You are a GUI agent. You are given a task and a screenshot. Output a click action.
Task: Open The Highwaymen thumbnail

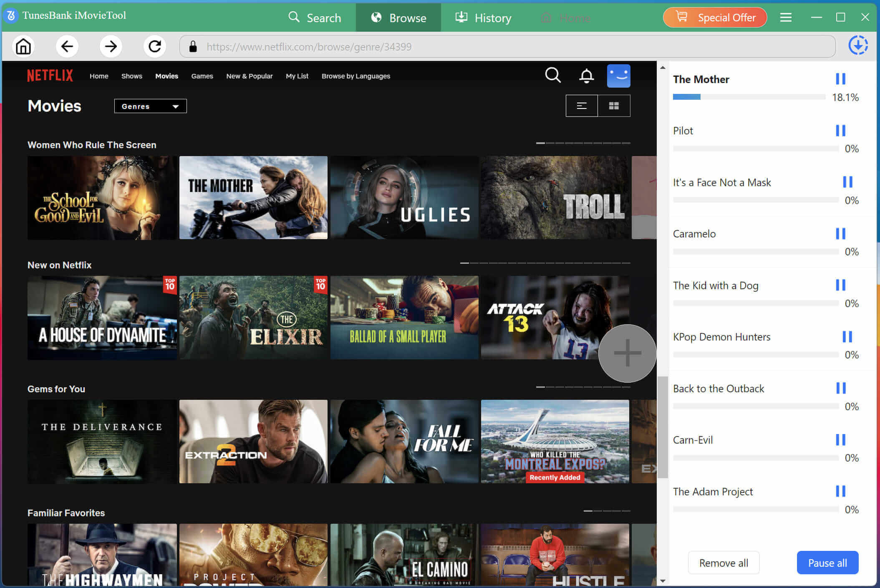pos(102,555)
